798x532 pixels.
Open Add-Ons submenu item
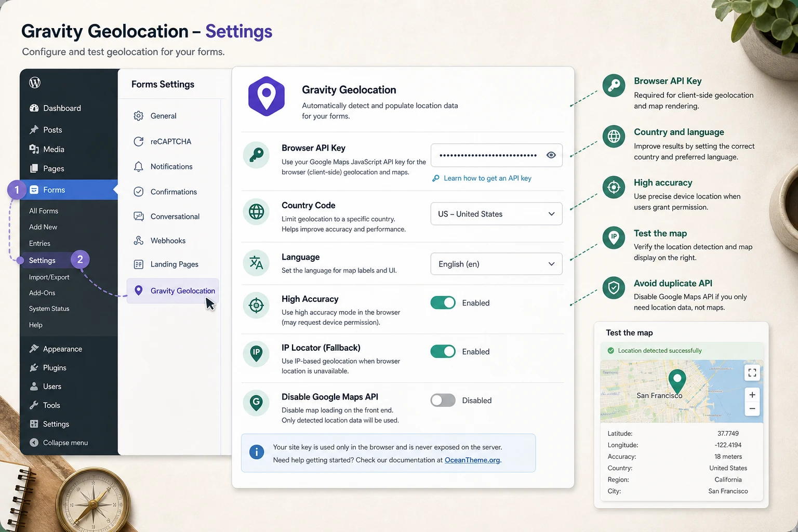[x=42, y=293]
